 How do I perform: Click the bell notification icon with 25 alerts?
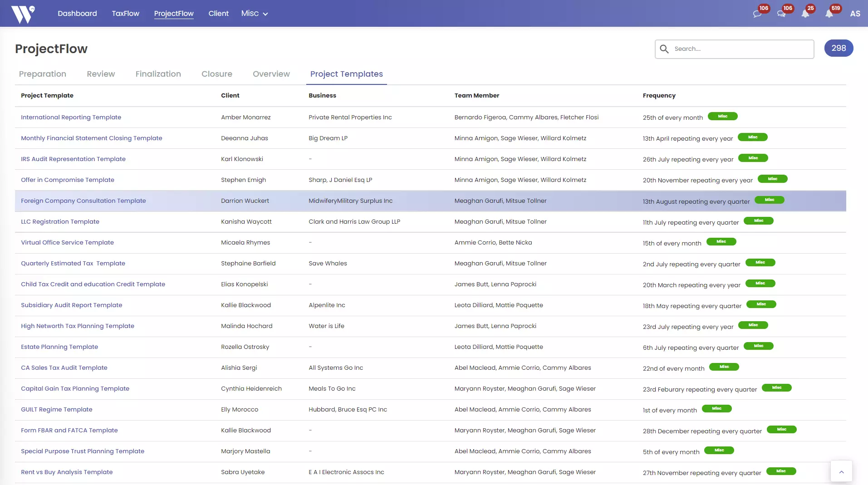tap(806, 13)
